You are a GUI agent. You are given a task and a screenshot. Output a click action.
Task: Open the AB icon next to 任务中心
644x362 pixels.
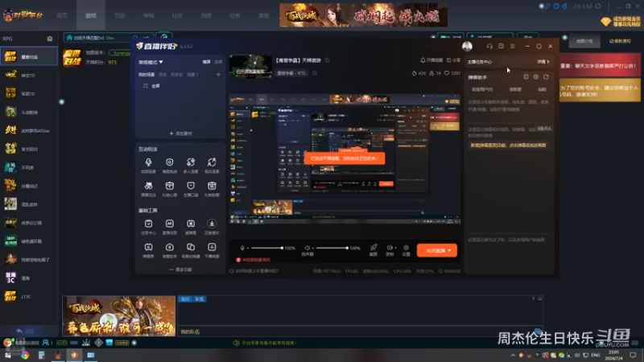169,224
